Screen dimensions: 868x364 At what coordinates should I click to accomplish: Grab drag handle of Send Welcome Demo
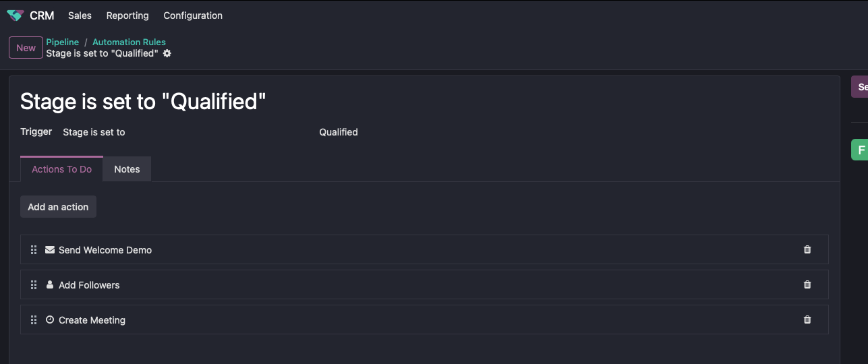[x=34, y=250]
